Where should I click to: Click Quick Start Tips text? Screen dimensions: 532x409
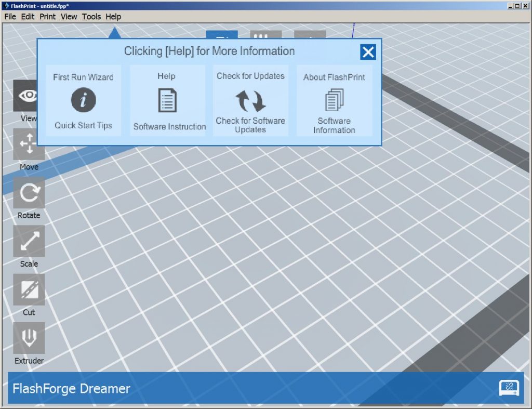(x=83, y=126)
